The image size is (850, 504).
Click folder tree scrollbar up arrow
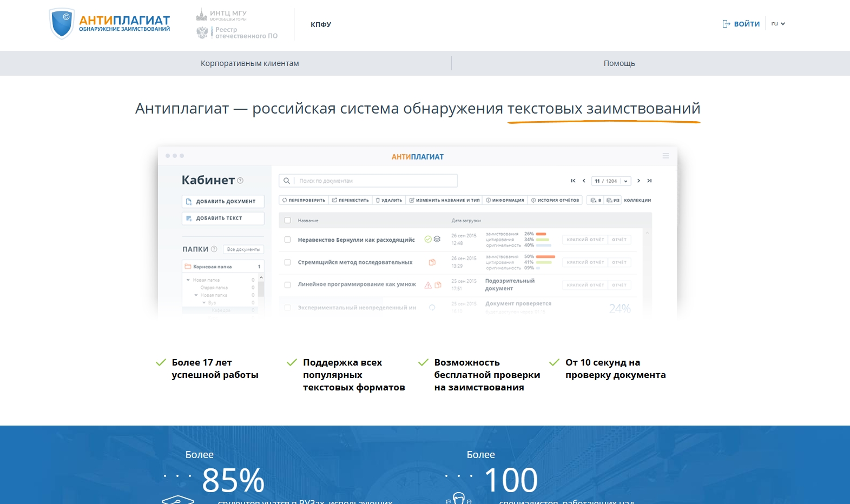pos(261,277)
